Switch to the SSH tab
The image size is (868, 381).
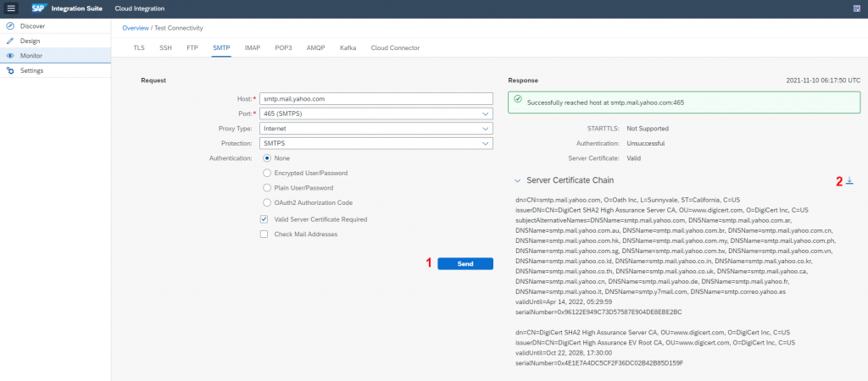(165, 47)
